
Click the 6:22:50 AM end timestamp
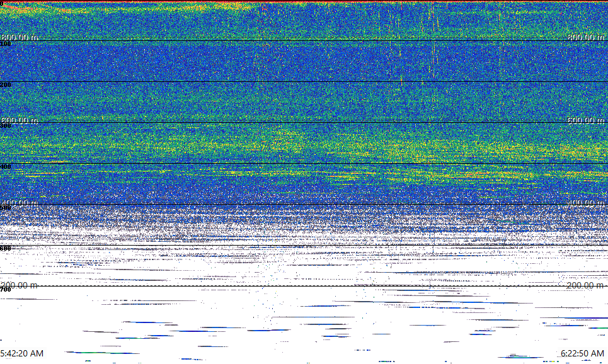point(582,353)
